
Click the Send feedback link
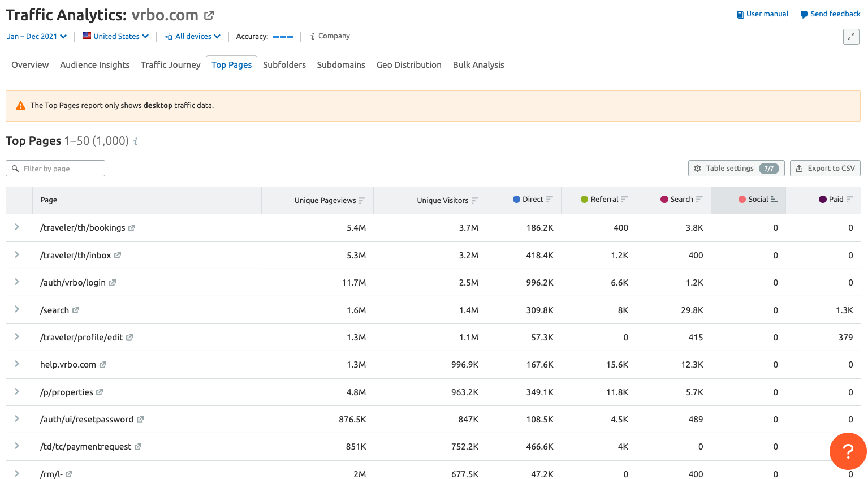[830, 14]
